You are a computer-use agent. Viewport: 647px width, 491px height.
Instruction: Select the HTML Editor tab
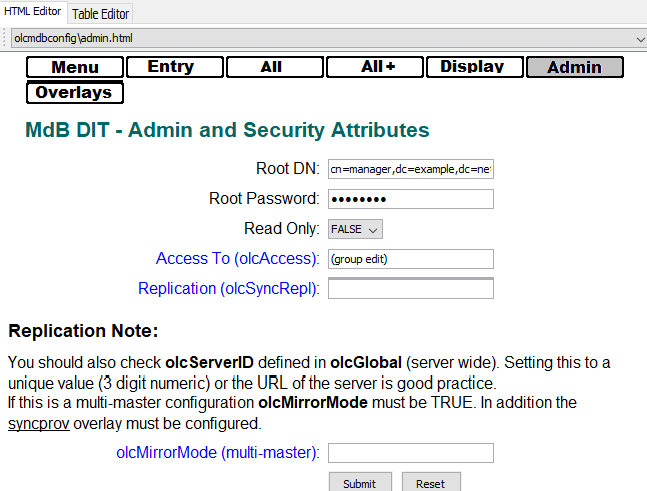point(33,12)
